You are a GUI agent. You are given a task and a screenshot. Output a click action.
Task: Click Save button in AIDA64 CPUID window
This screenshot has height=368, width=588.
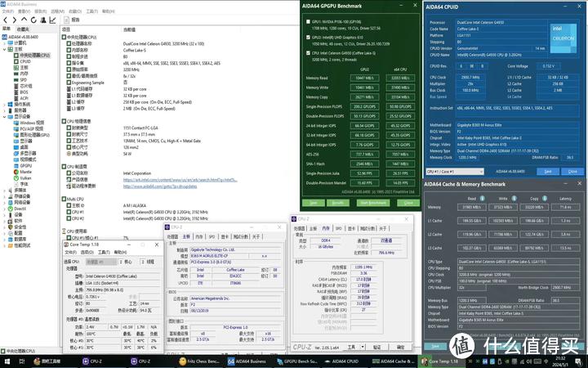(x=548, y=172)
